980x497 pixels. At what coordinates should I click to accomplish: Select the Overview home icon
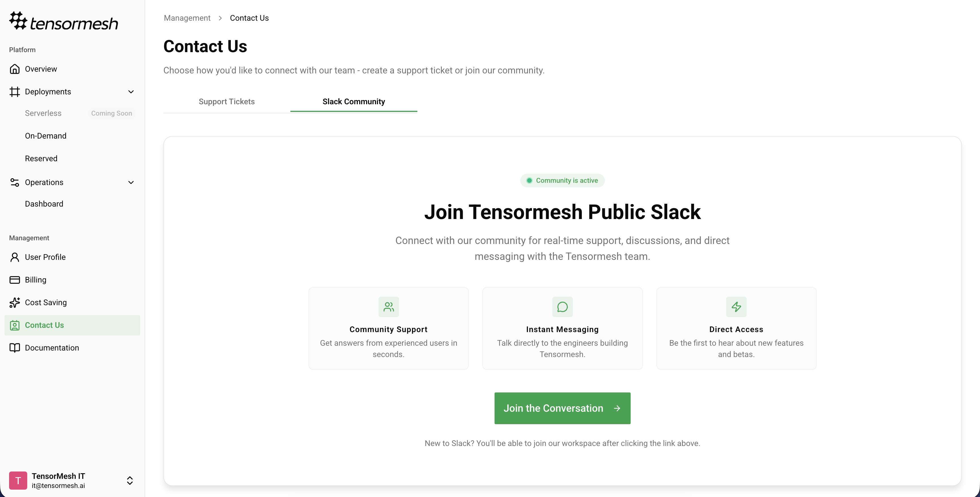[x=15, y=69]
